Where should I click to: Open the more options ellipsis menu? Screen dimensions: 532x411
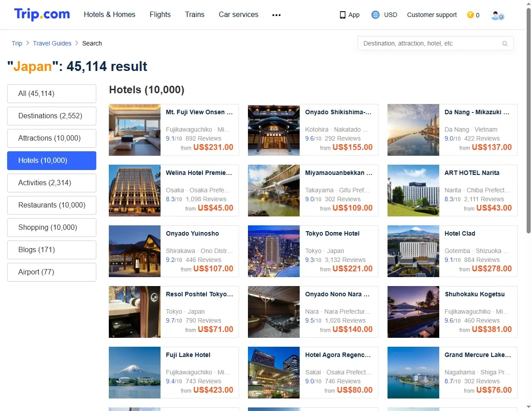(x=276, y=15)
